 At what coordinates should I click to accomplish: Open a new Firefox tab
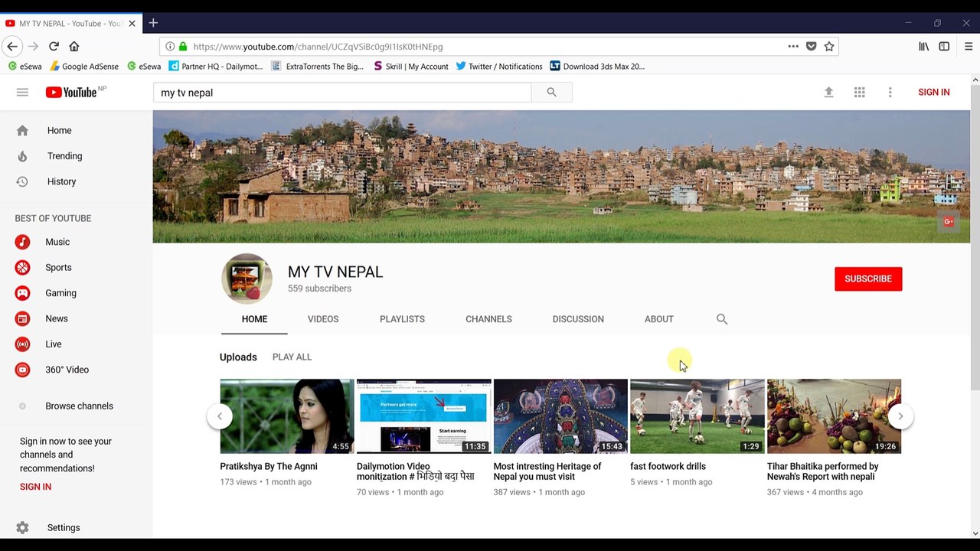(x=153, y=23)
